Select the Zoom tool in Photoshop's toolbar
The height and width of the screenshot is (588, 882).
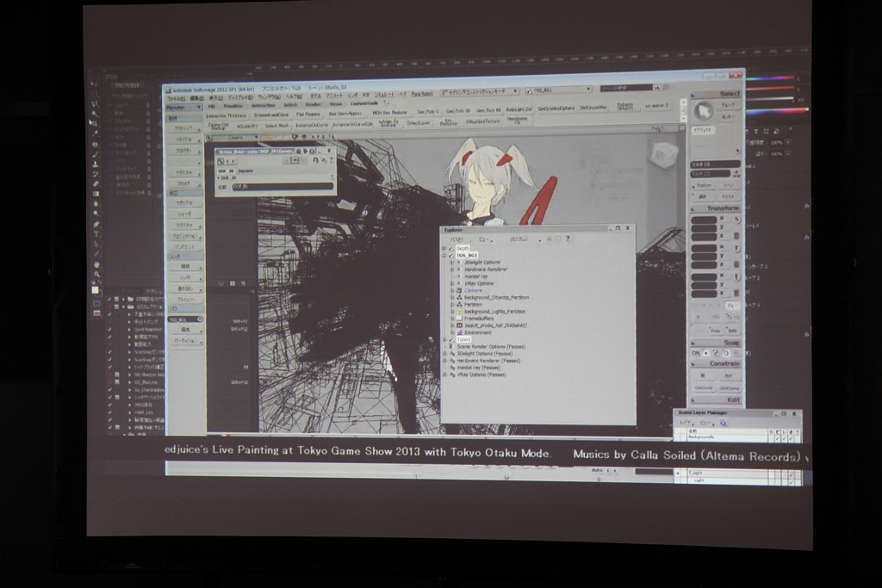[x=96, y=275]
